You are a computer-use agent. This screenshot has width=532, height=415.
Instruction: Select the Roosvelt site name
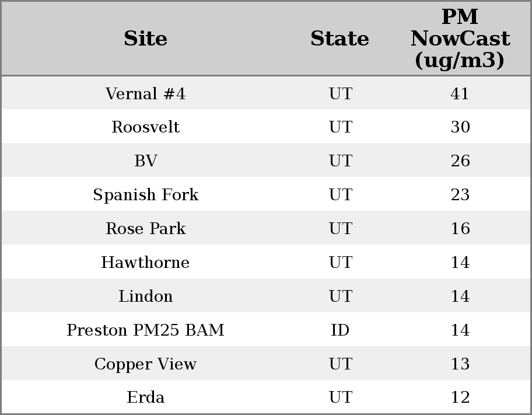tap(145, 127)
